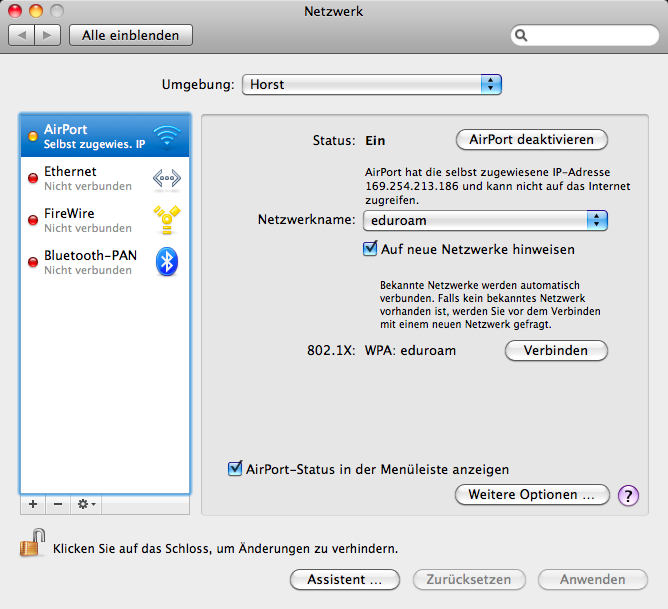Viewport: 668px width, 609px height.
Task: Toggle 'AirPort-Status in der Menüleiste anzeigen'
Action: (235, 468)
